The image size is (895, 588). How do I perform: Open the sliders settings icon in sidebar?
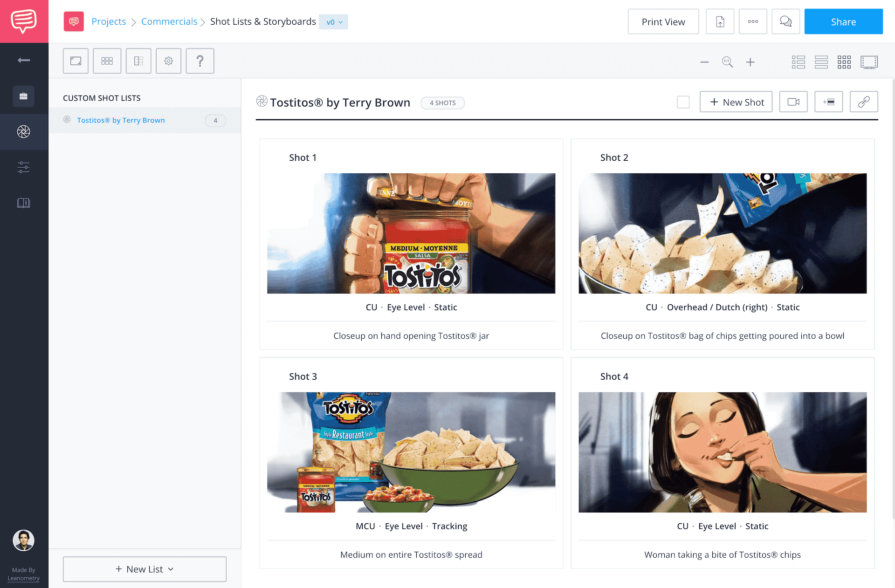pos(24,167)
